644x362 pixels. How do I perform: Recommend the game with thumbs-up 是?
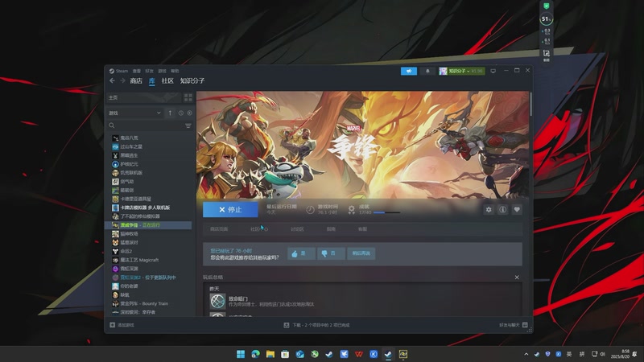tap(301, 253)
